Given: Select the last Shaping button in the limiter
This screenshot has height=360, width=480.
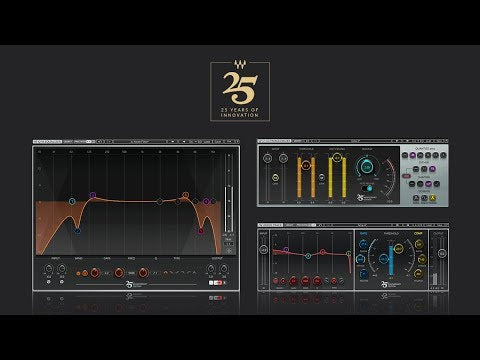Looking at the screenshot, I should 437,184.
